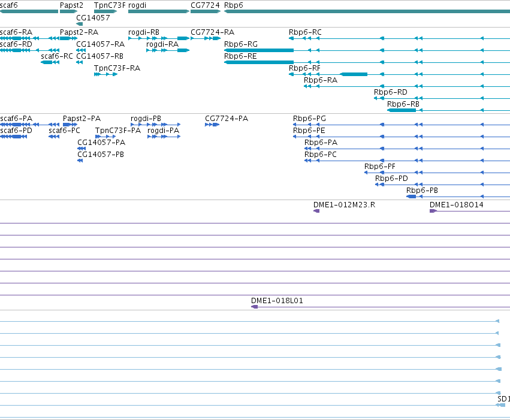Select the Rbp6-PC protein label
This screenshot has width=510, height=420.
(x=321, y=155)
